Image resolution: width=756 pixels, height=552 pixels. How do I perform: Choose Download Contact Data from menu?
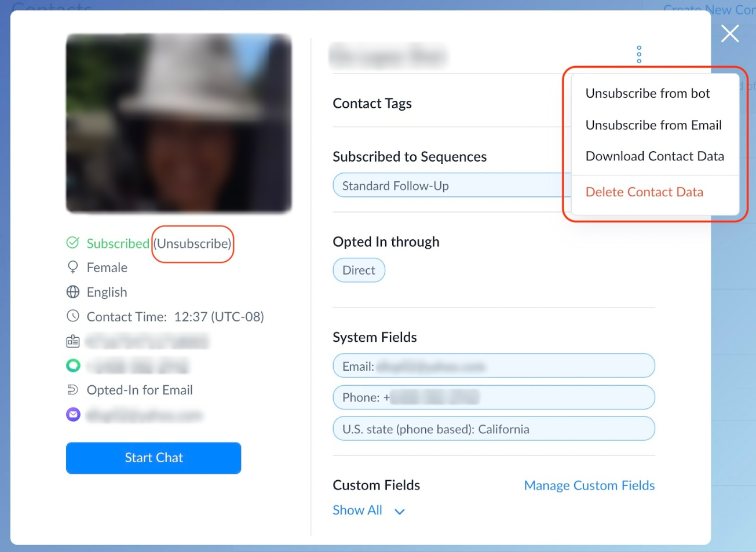coord(654,156)
